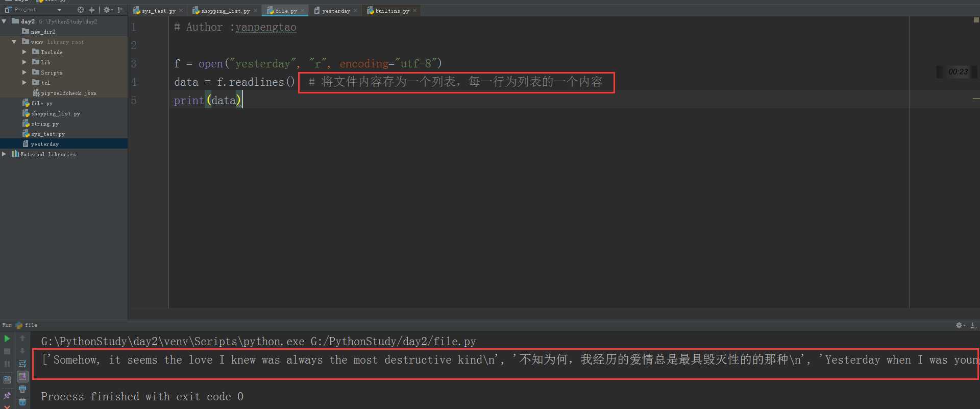Click line number 4 in the gutter
The height and width of the screenshot is (409, 980).
coord(134,82)
